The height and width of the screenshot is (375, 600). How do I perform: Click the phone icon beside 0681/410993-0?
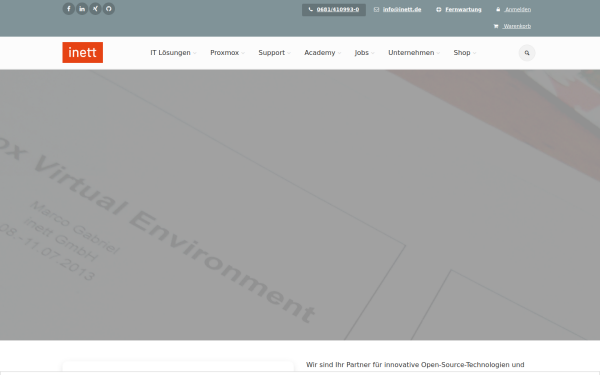pos(310,10)
